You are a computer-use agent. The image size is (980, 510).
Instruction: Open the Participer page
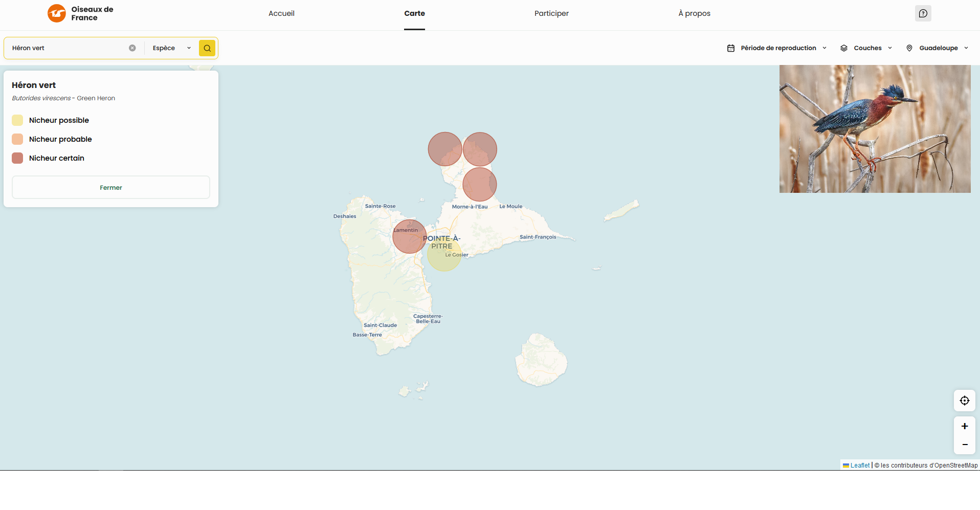551,13
